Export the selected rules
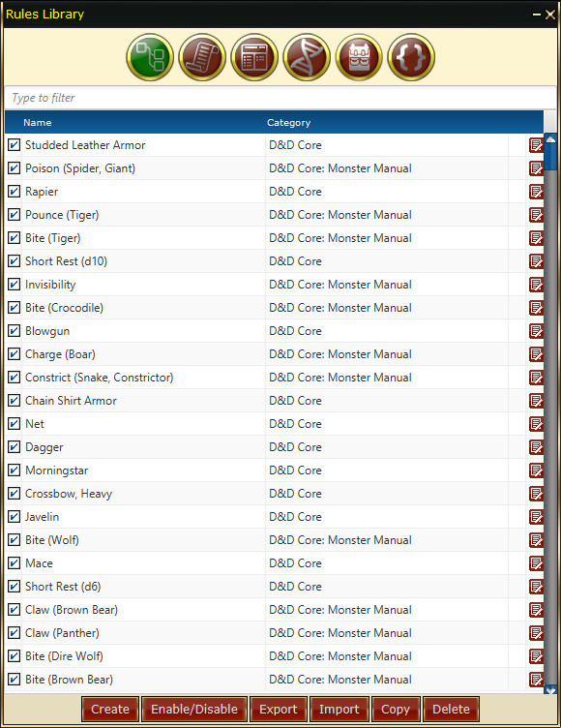 click(x=278, y=709)
